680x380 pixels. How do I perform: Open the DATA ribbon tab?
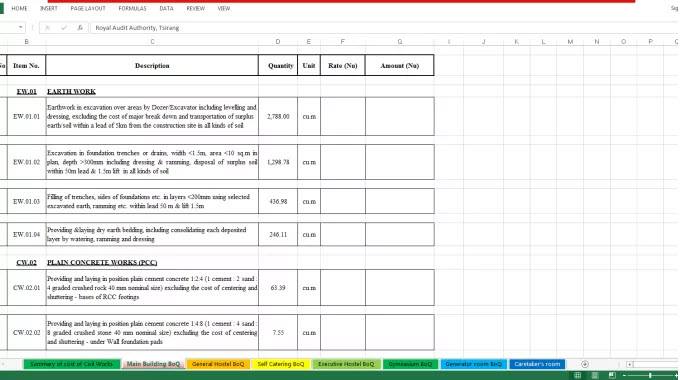click(x=167, y=8)
